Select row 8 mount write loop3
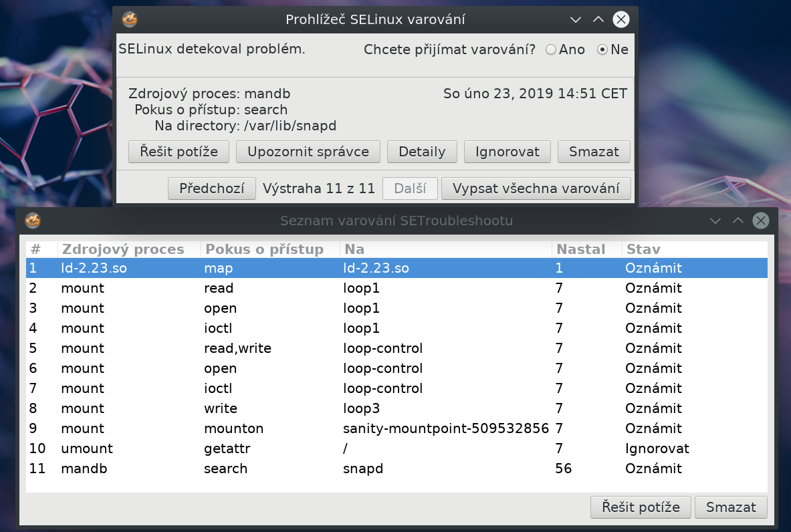791x532 pixels. coord(397,408)
